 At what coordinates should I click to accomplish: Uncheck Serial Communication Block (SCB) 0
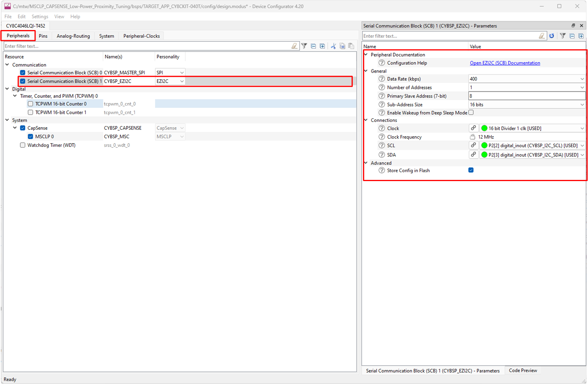tap(23, 73)
